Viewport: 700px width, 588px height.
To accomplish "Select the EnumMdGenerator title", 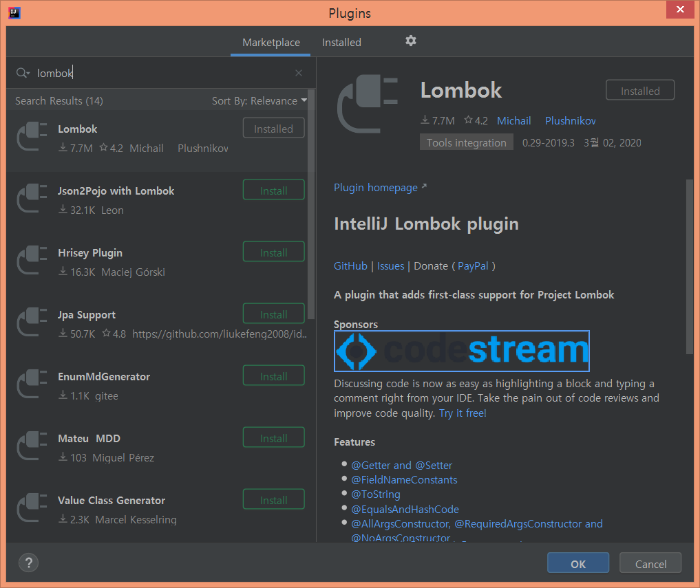I will pos(104,377).
